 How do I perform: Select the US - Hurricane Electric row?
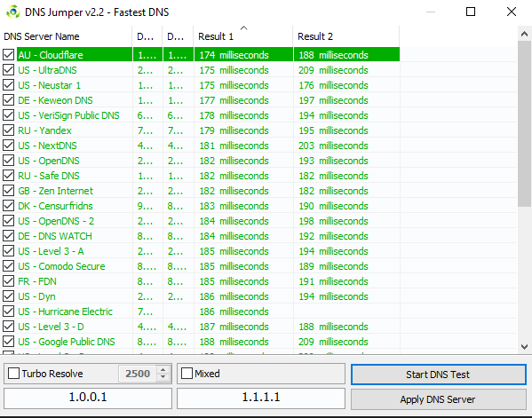point(201,312)
